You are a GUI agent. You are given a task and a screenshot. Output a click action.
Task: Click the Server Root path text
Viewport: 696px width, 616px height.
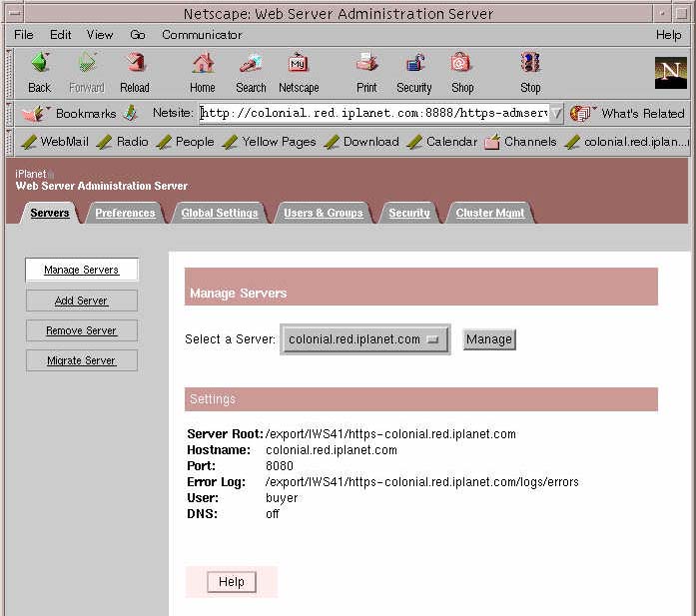click(x=390, y=434)
